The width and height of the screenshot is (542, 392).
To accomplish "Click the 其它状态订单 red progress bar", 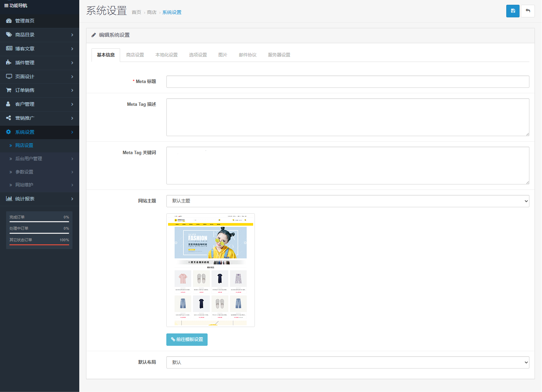I will tap(39, 245).
